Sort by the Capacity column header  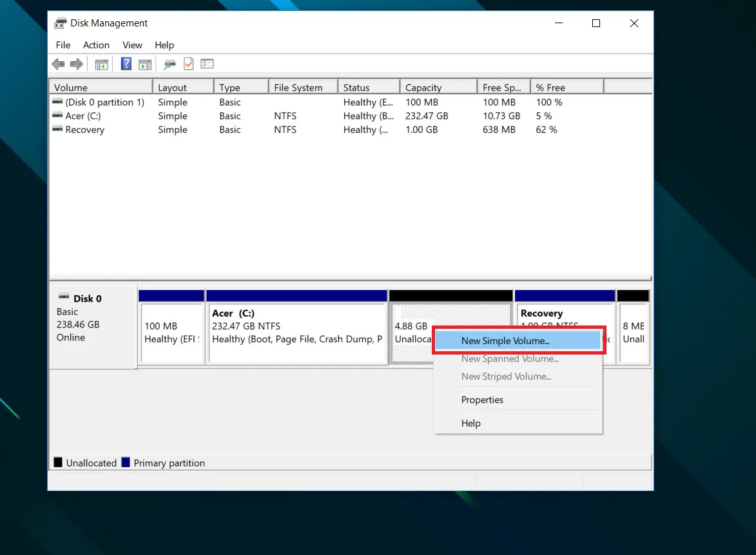438,87
